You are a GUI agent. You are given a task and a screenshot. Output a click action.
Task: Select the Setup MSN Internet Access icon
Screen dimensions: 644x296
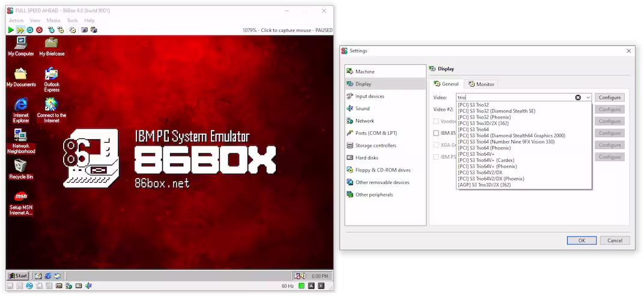[x=21, y=203]
